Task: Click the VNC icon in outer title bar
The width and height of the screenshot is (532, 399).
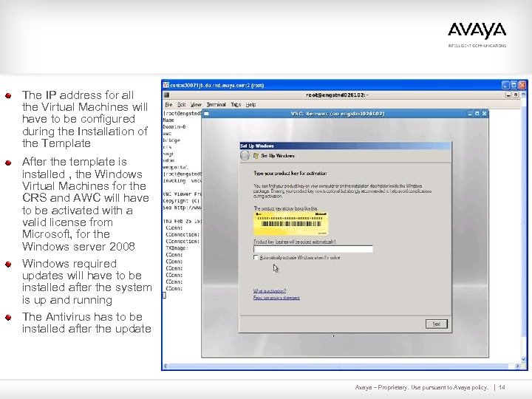Action: [166, 85]
